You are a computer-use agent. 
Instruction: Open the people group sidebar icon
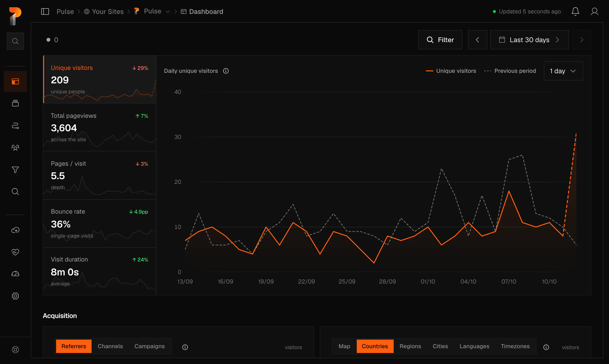click(x=15, y=148)
